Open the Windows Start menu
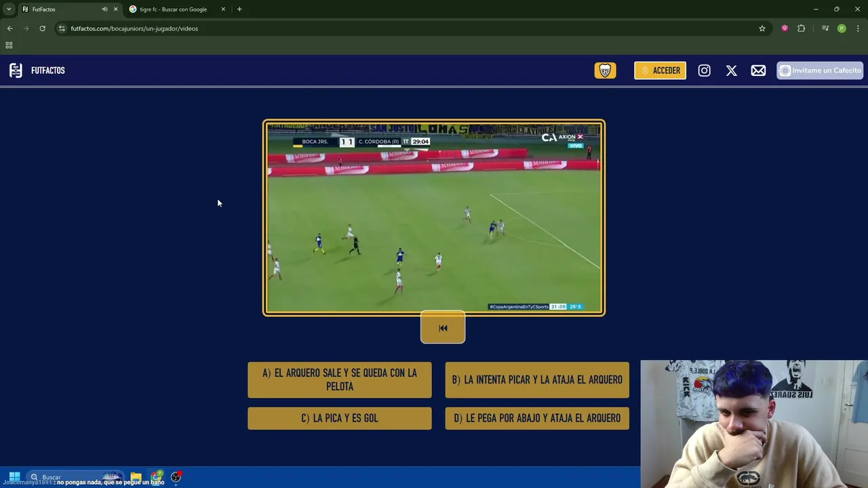 [x=14, y=477]
